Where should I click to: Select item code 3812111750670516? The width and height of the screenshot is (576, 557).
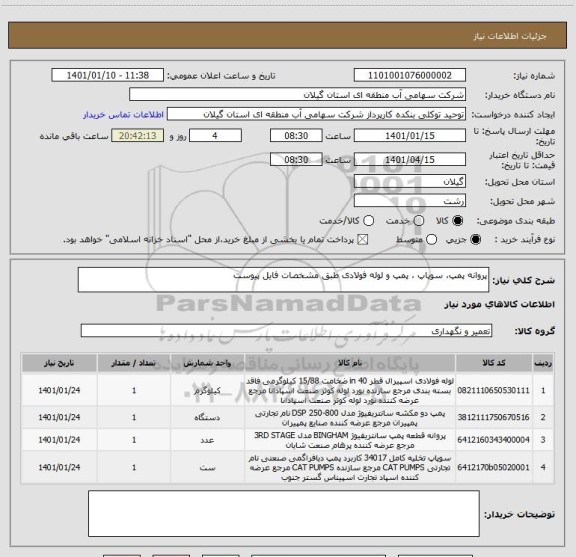click(x=493, y=417)
